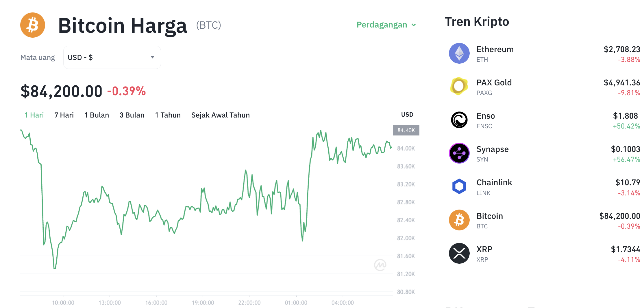Open Enso via its black circular icon
This screenshot has width=644, height=308.
tap(459, 120)
